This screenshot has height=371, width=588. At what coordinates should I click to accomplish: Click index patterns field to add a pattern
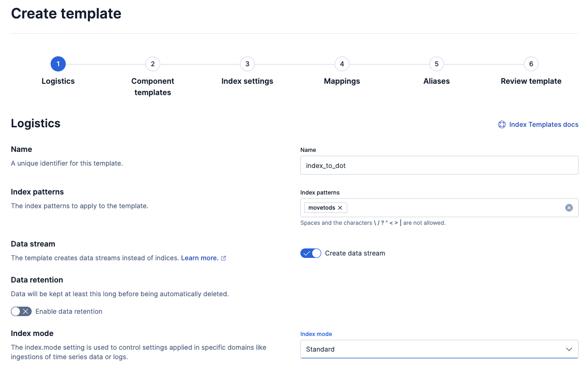coord(449,207)
